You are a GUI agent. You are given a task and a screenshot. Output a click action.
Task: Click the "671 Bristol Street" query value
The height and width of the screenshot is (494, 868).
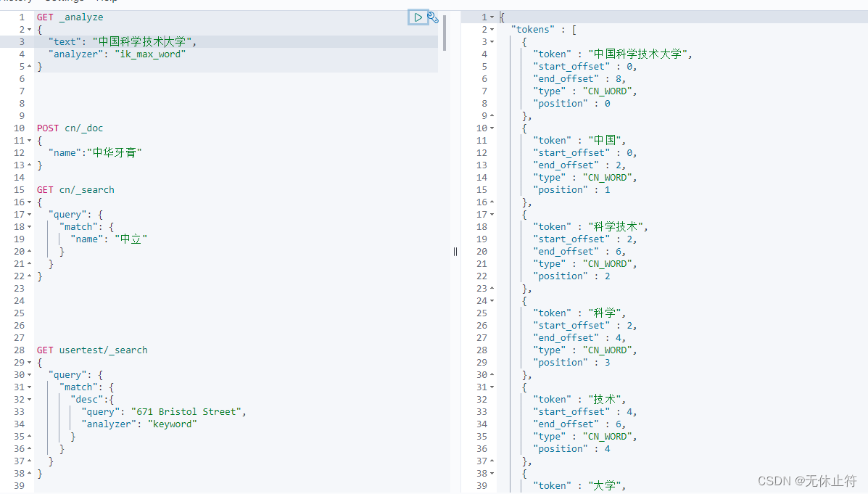click(x=188, y=412)
